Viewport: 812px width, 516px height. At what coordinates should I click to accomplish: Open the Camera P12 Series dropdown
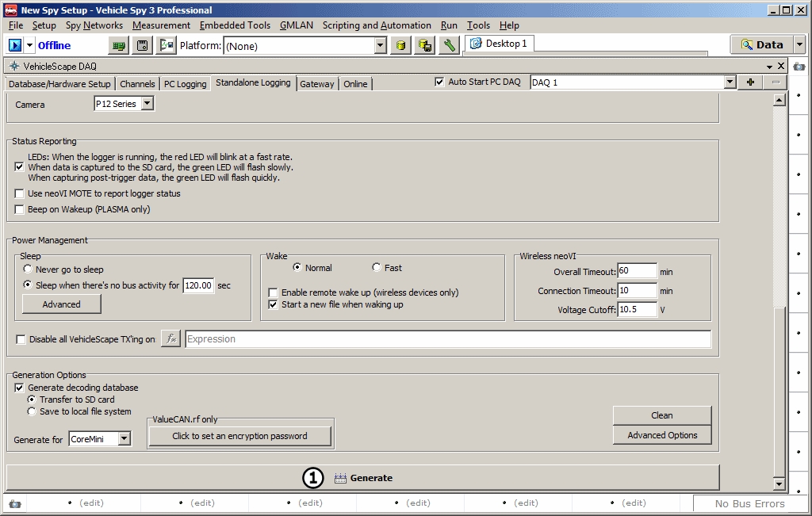pos(147,104)
